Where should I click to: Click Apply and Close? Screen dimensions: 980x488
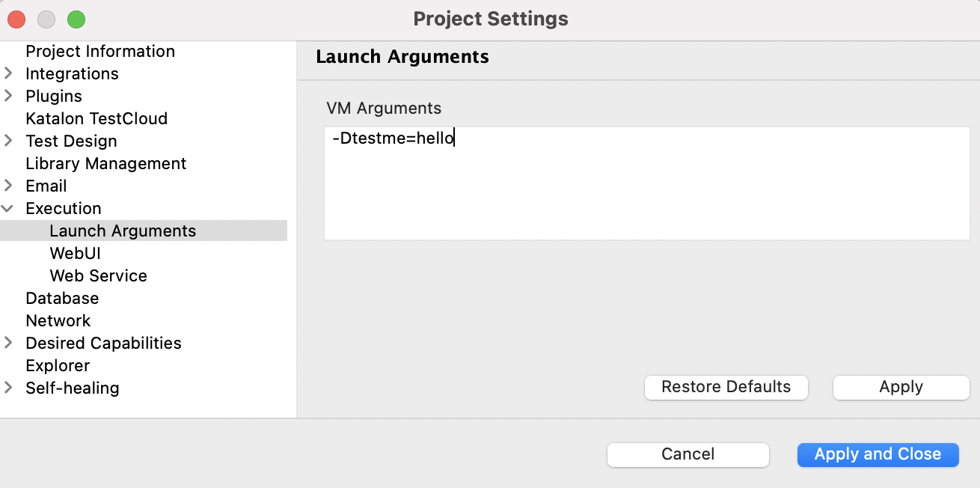click(x=878, y=454)
